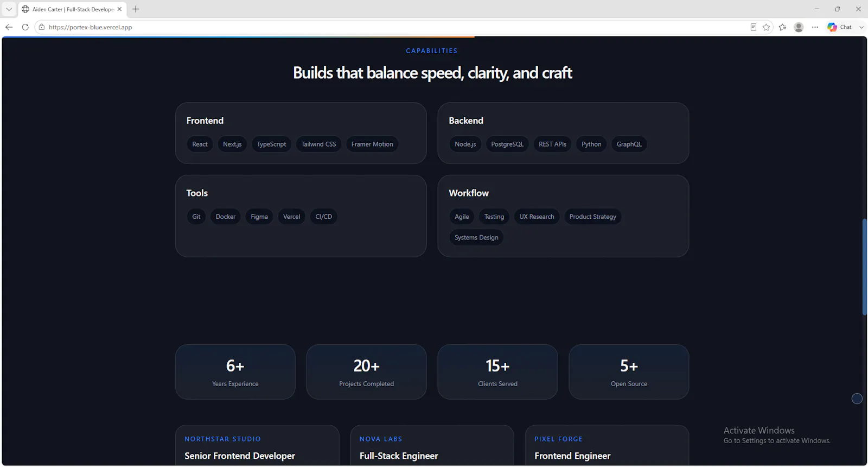Screen dimensions: 868x467
Task: Click the Backend card heading
Action: coord(465,121)
